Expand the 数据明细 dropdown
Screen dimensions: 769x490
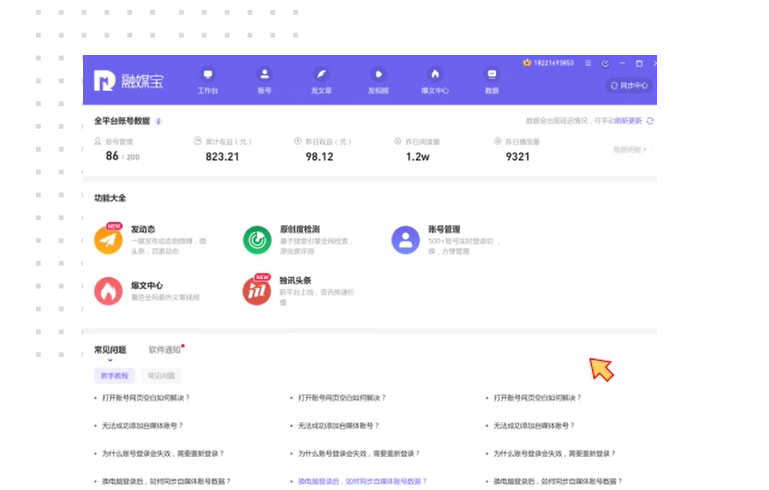[630, 150]
